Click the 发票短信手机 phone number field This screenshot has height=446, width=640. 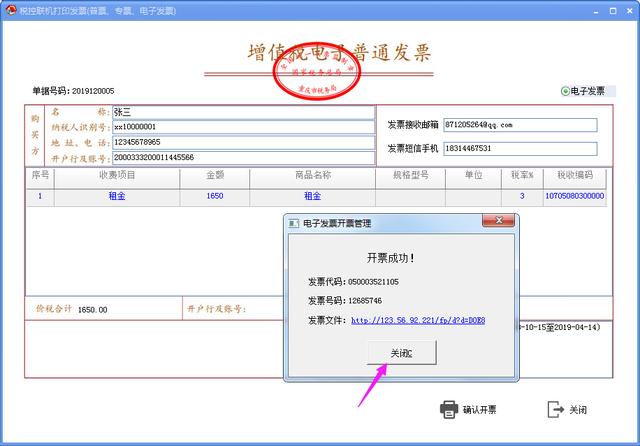coord(519,148)
